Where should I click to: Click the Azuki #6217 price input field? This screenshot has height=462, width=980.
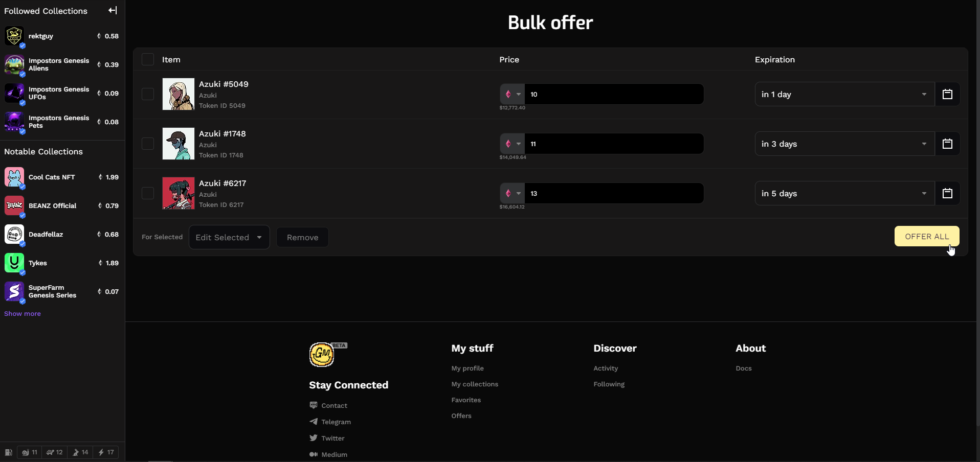coord(614,193)
